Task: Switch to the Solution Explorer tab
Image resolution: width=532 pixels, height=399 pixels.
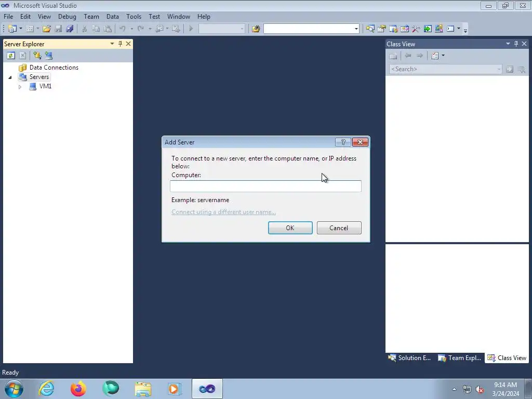Action: 409,358
